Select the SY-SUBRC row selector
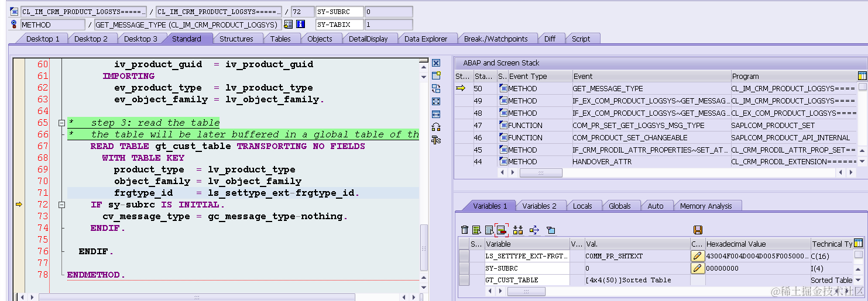Image resolution: width=868 pixels, height=301 pixels. pos(464,268)
